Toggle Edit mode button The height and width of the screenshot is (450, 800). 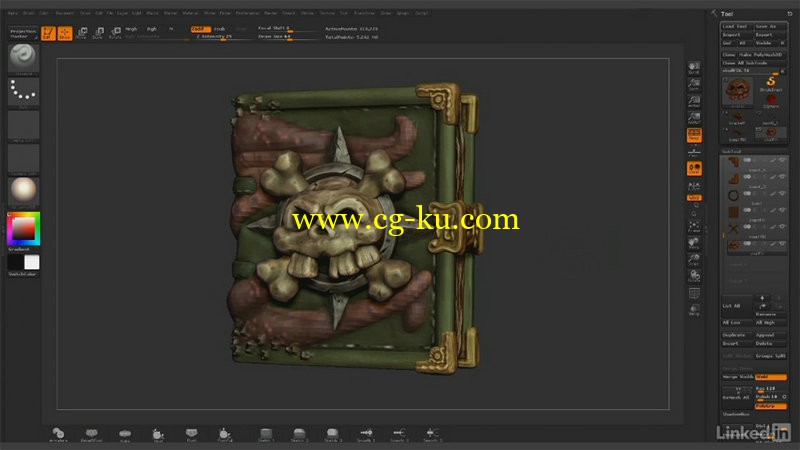pyautogui.click(x=48, y=33)
